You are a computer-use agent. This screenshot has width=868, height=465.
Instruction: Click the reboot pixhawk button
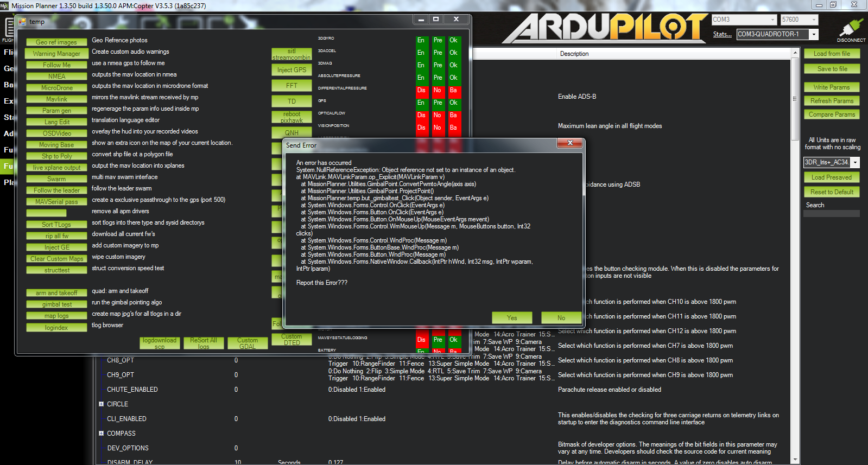coord(292,117)
